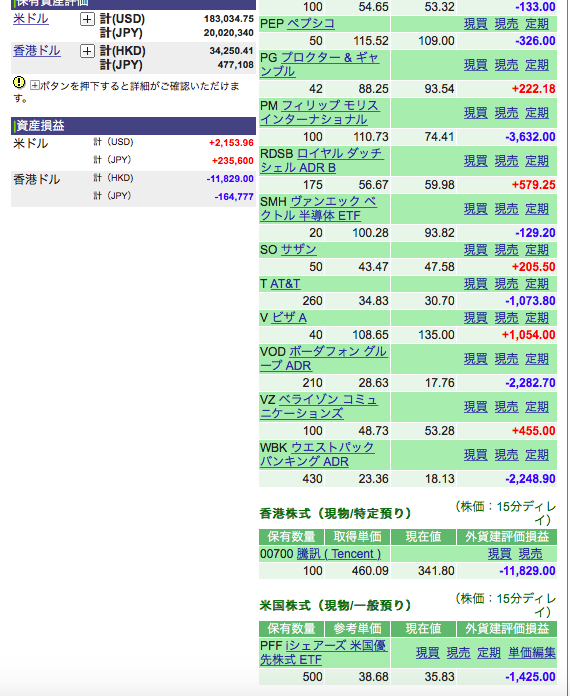The width and height of the screenshot is (570, 696).
Task: Click 定期 for VOD ボーダフォン
Action: [537, 359]
